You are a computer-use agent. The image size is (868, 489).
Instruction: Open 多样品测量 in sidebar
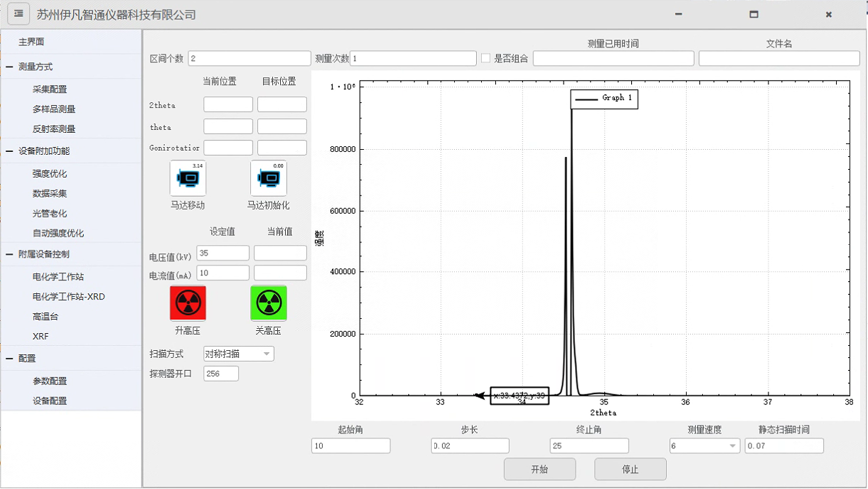(54, 109)
